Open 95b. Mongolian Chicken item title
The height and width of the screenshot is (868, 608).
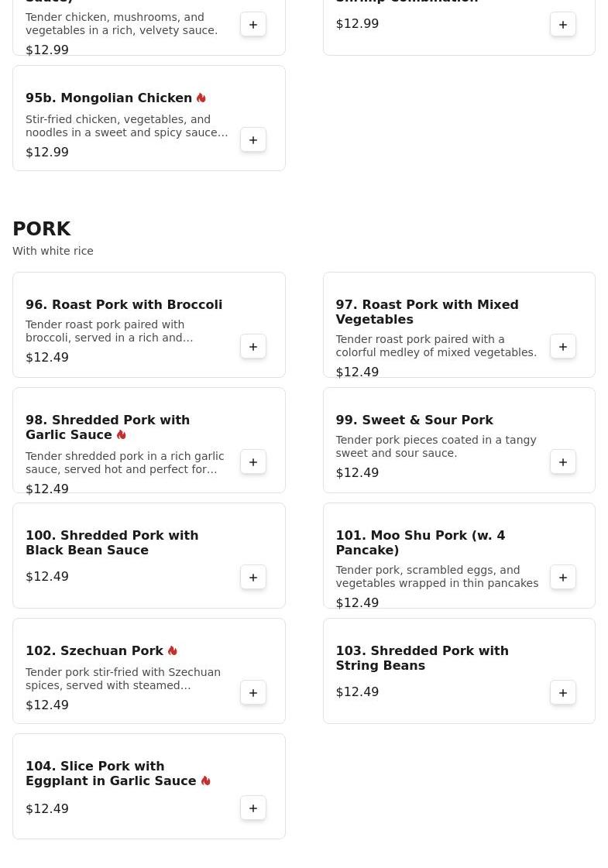click(108, 98)
